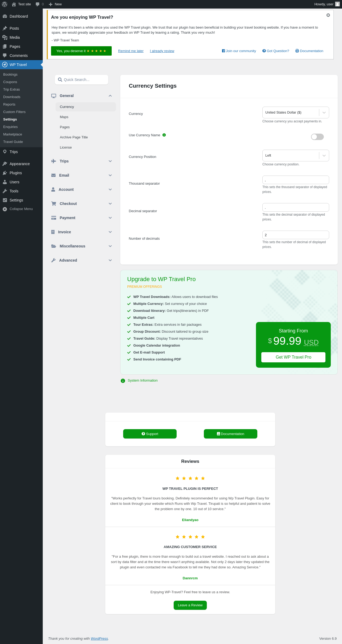Click the Appearance paintbrush icon
Viewport: 342px width, 644px height.
(x=5, y=164)
